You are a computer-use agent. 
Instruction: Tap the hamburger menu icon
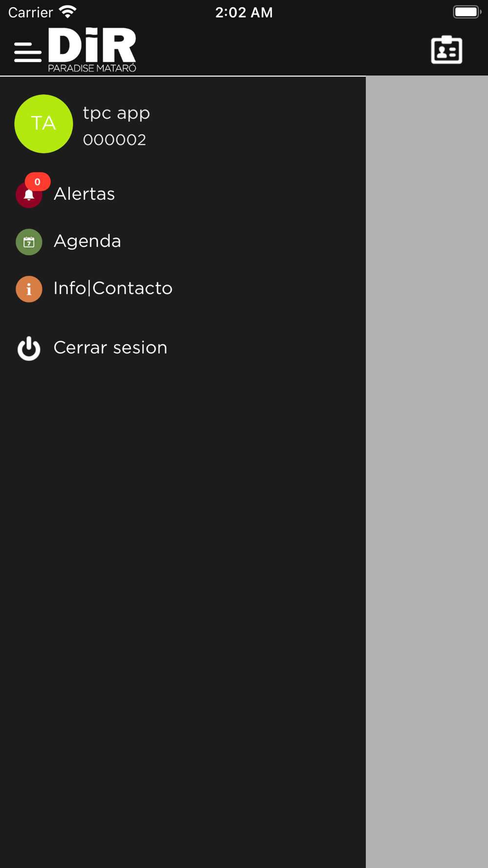(x=28, y=52)
